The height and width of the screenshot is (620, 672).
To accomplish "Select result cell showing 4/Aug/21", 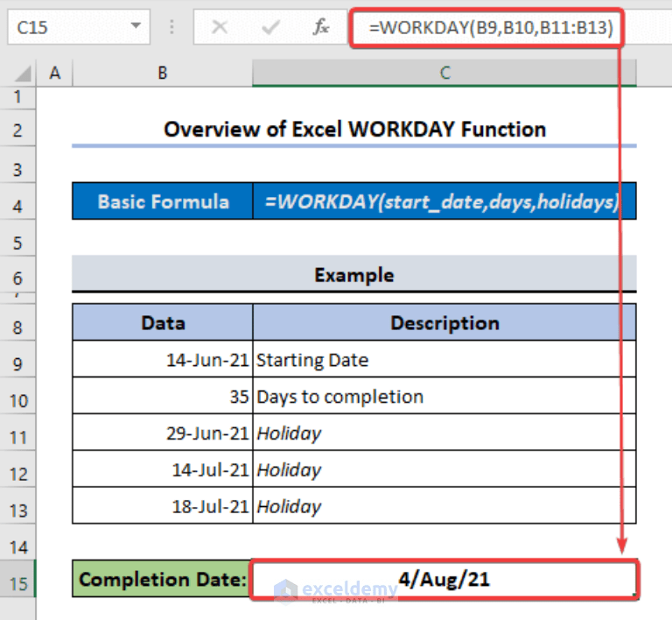I will 444,579.
